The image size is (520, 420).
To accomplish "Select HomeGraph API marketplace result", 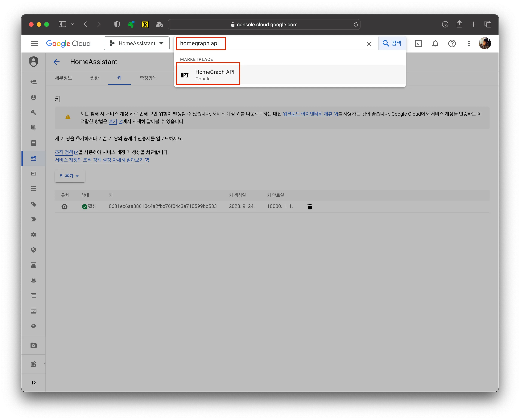I will pos(290,75).
